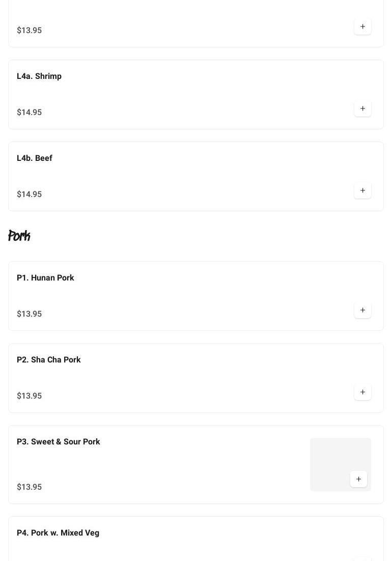Image resolution: width=392 pixels, height=561 pixels.
Task: Click the $13.95 price of Sweet & Sour Pork
Action: click(30, 487)
